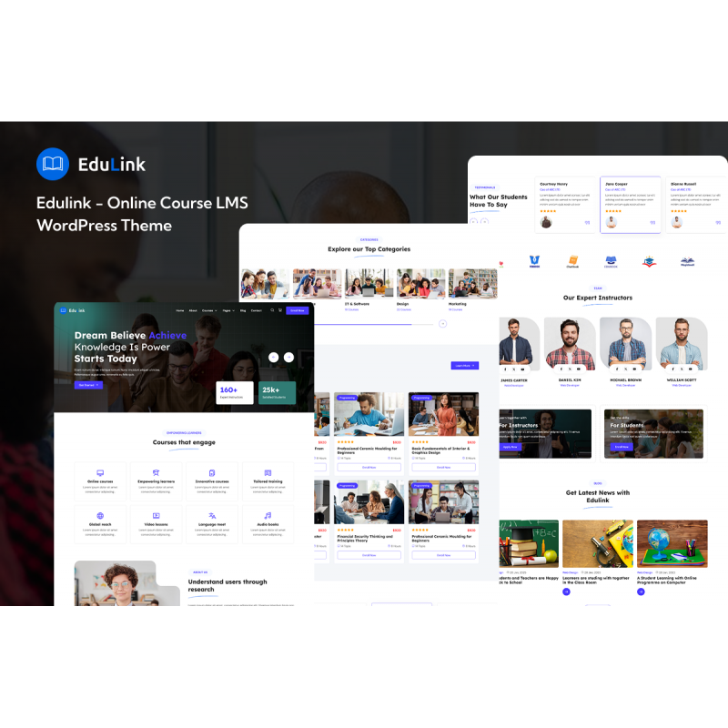The width and height of the screenshot is (728, 728).
Task: Expand the Pages dropdown menu
Action: pyautogui.click(x=228, y=310)
